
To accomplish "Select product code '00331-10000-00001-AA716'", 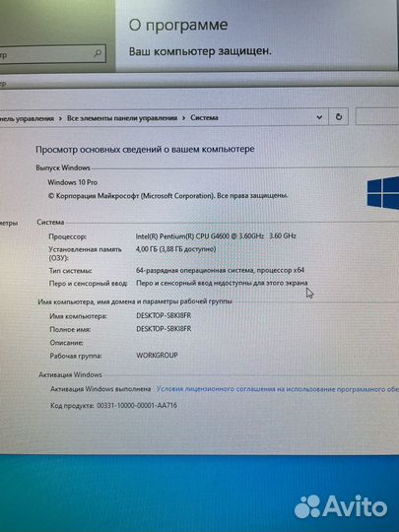I will (137, 405).
